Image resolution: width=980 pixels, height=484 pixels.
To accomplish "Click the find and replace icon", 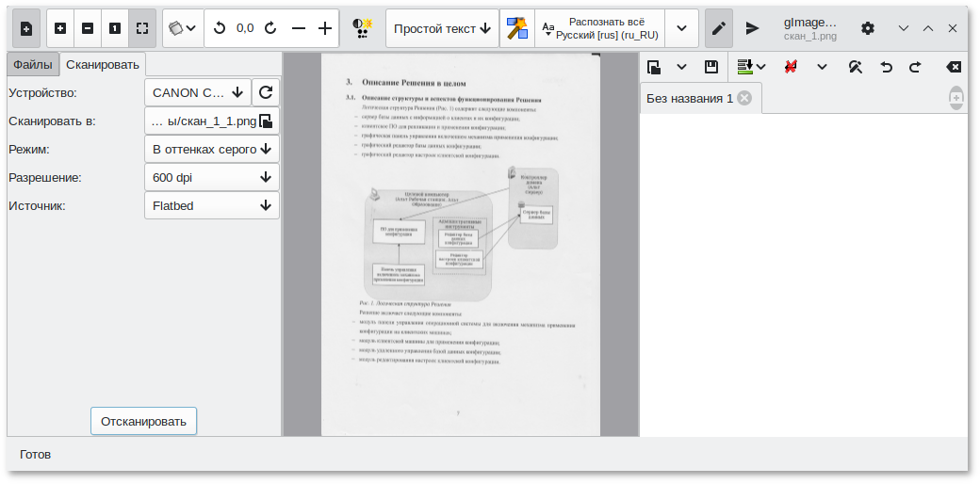I will tap(856, 67).
